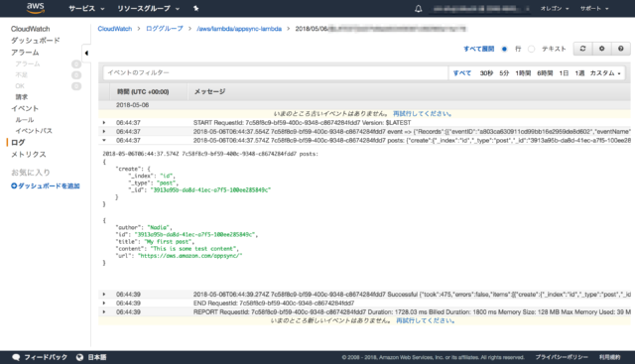Open イベントバス item

(34, 131)
